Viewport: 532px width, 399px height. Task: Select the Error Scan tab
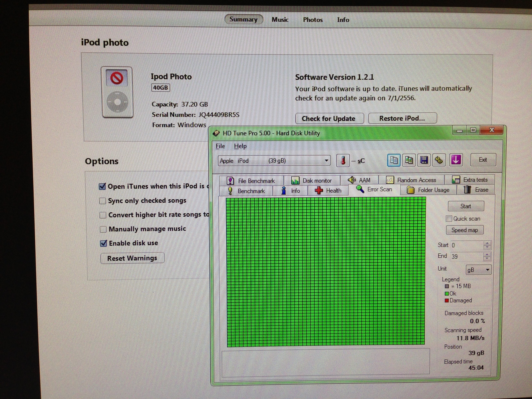[x=374, y=189]
